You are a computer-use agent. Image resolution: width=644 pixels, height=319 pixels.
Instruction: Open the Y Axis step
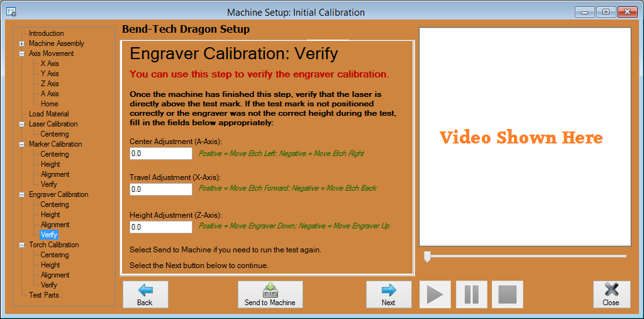point(50,74)
